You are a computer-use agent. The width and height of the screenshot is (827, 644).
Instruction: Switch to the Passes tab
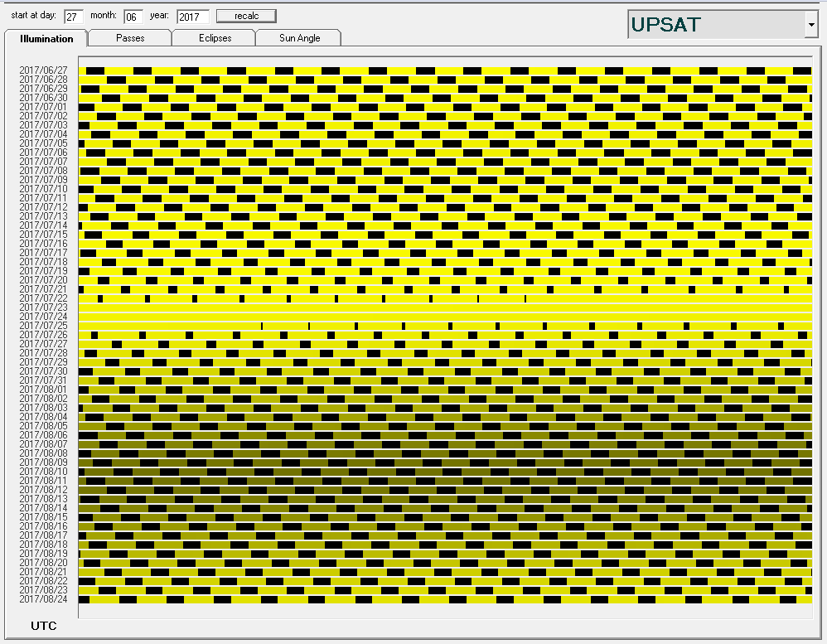tap(130, 38)
